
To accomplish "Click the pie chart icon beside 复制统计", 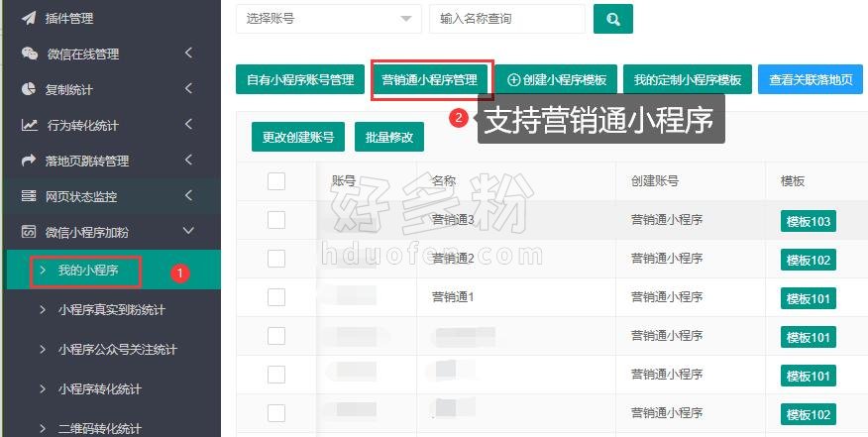I will 29,89.
